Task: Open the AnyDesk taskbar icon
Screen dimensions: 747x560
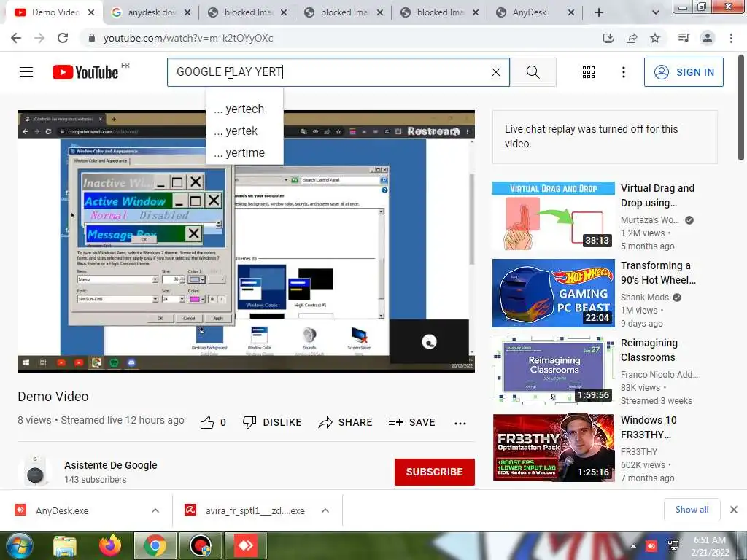Action: click(x=246, y=545)
